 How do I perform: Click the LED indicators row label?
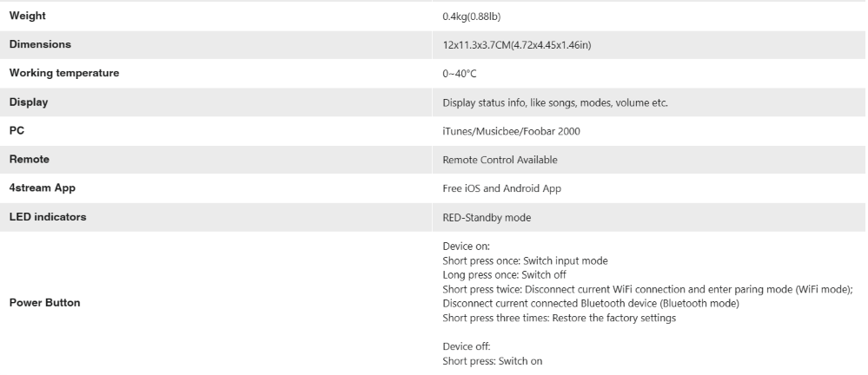[x=48, y=217]
